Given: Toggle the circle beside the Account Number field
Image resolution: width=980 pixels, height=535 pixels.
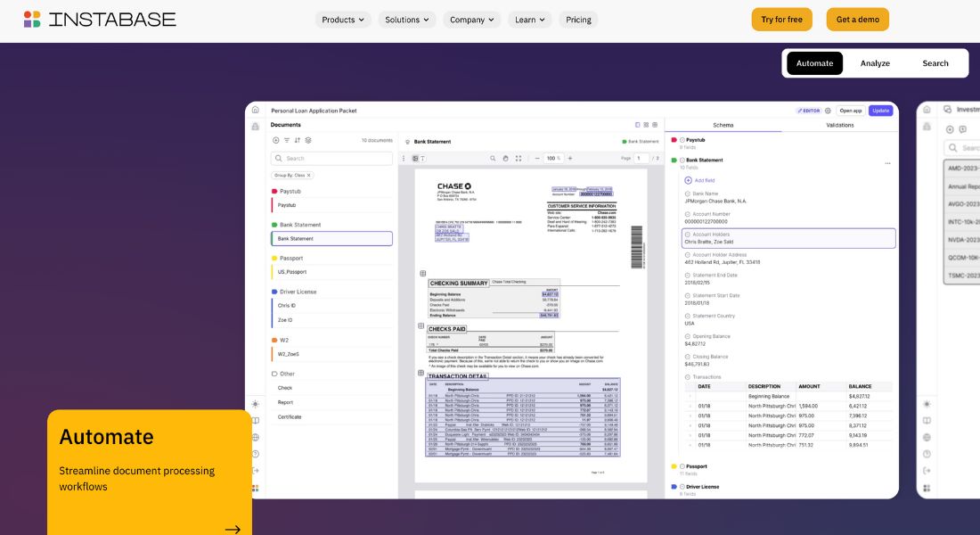Looking at the screenshot, I should click(688, 214).
